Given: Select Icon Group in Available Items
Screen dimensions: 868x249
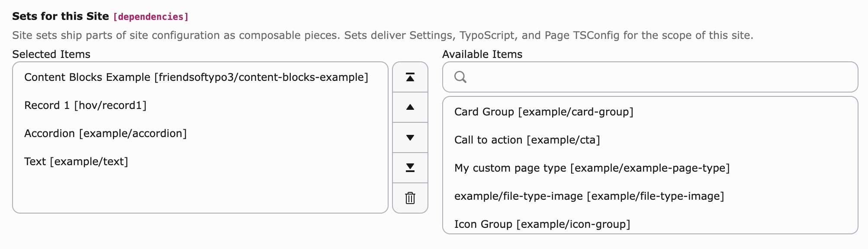Looking at the screenshot, I should pyautogui.click(x=542, y=224).
